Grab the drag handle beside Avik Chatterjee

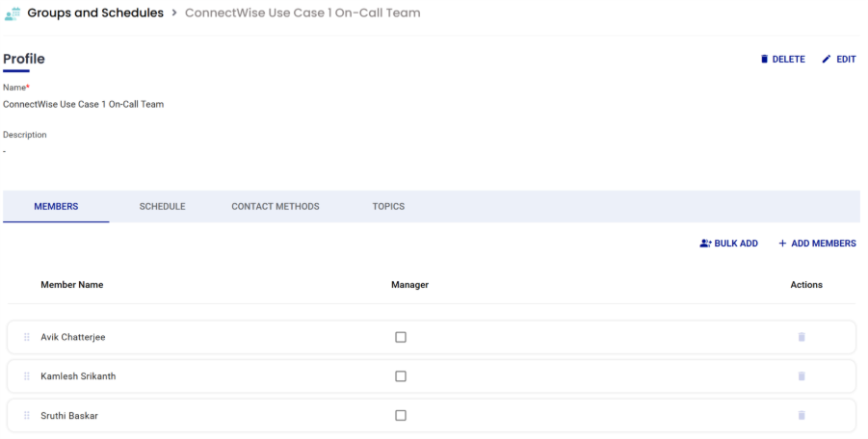point(27,337)
